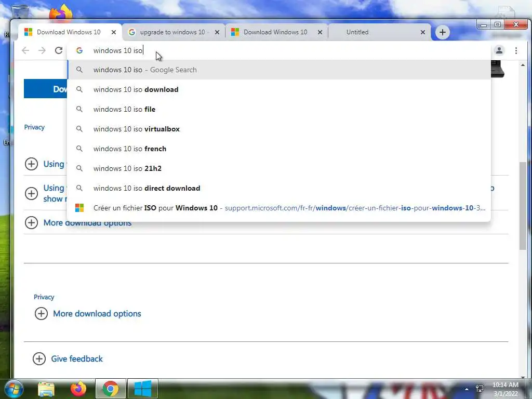Close the first Download Windows 10 tab
This screenshot has width=532, height=399.
coord(114,32)
